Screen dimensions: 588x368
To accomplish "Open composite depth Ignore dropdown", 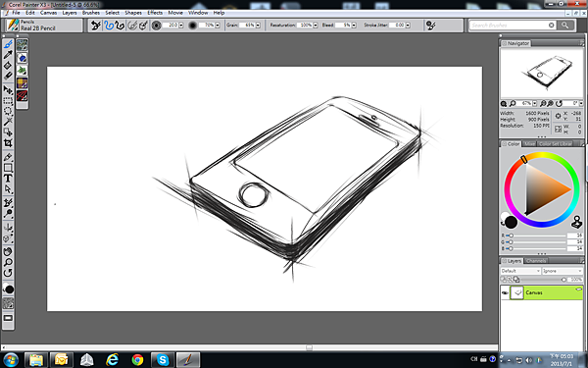I will pos(563,271).
